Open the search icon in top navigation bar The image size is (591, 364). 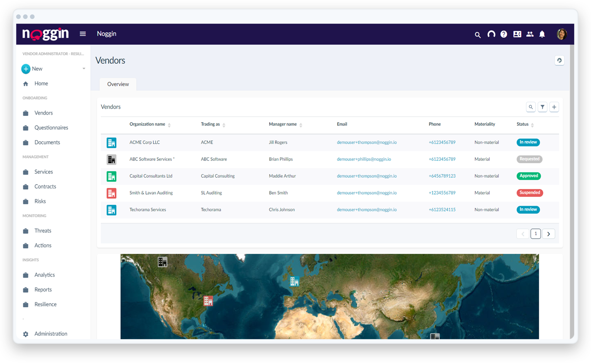[478, 34]
